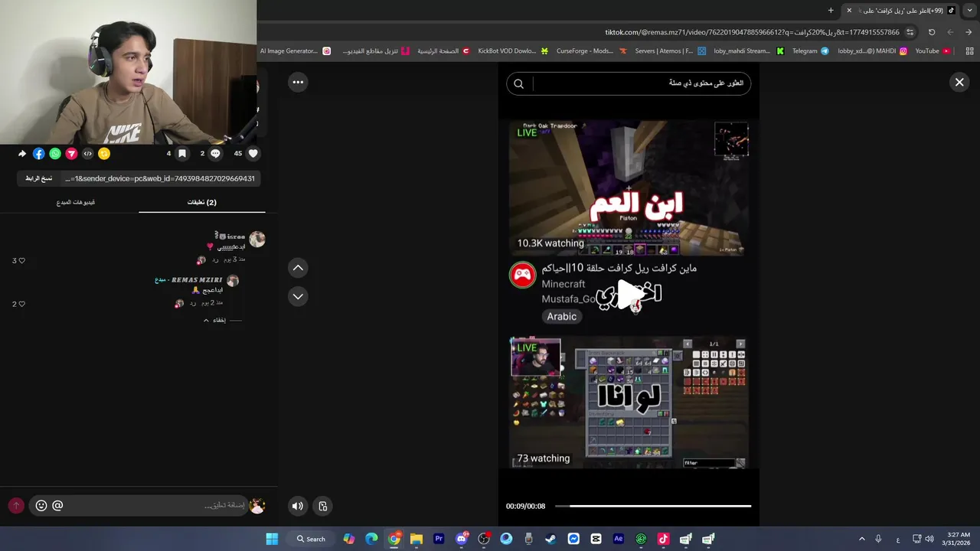This screenshot has width=980, height=551.
Task: Click the site settings icon in address bar
Action: [x=910, y=32]
